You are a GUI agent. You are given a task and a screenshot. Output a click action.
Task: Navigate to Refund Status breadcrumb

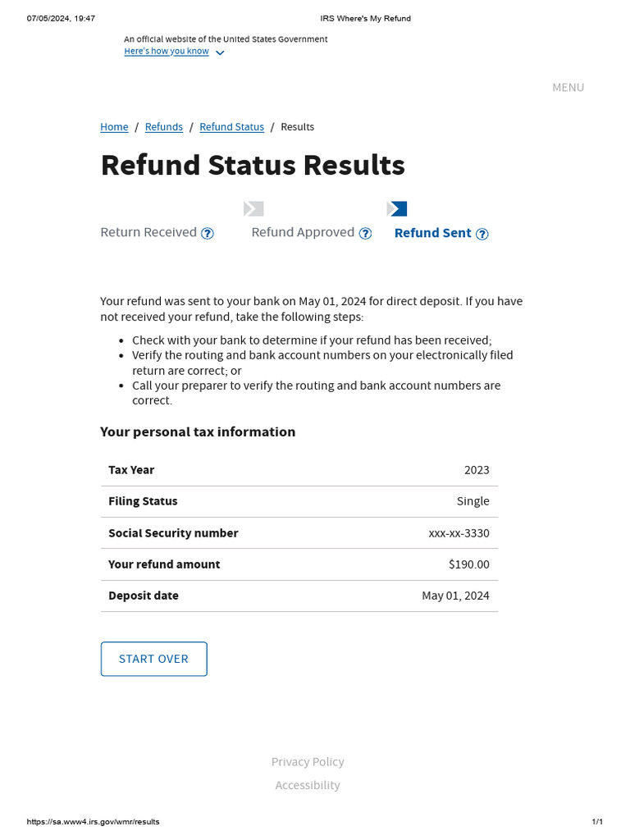(231, 127)
